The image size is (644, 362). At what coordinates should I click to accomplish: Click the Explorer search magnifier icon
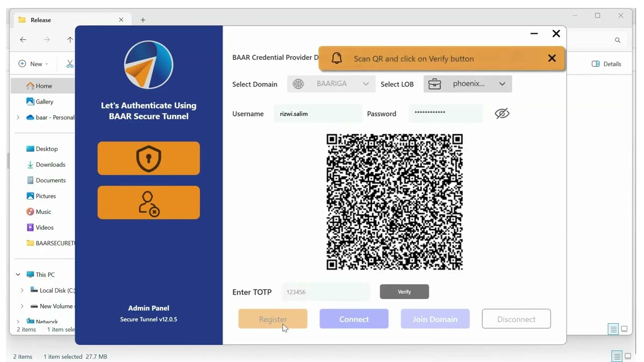coord(617,40)
